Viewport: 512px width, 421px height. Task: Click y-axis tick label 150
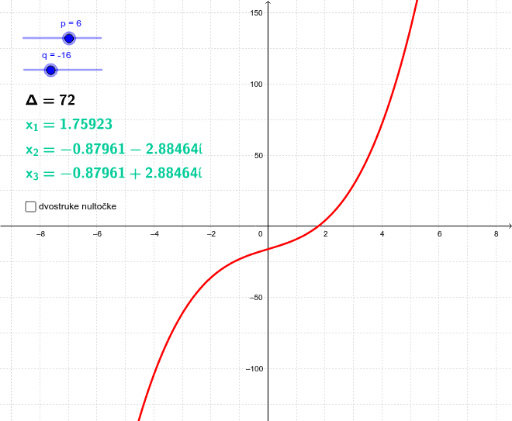coord(256,13)
